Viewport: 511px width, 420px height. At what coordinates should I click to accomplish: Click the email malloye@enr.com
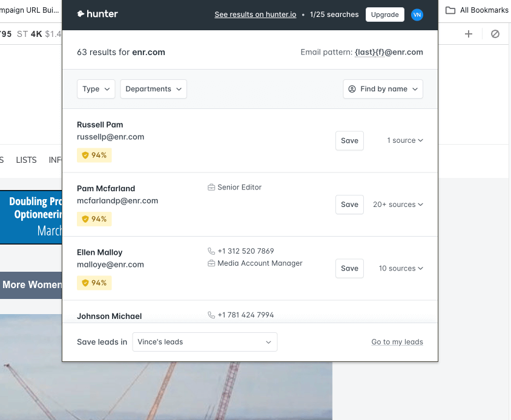tap(110, 264)
